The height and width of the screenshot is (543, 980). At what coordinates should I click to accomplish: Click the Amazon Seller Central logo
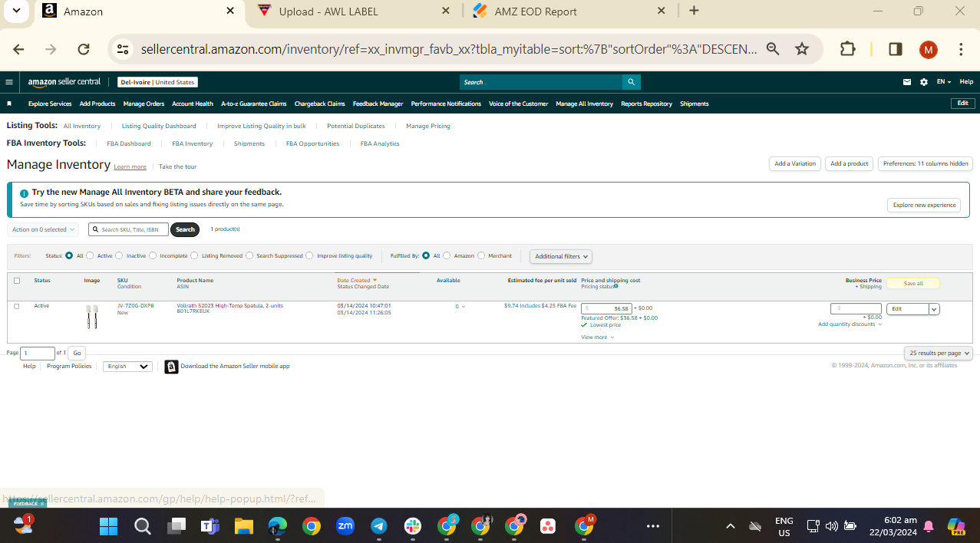tap(64, 82)
